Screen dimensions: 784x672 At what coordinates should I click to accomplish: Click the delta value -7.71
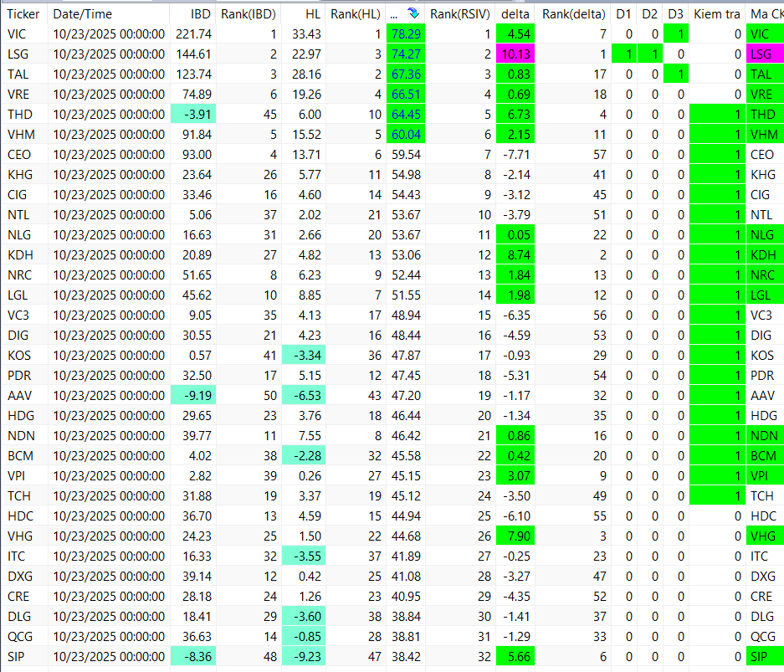(515, 155)
